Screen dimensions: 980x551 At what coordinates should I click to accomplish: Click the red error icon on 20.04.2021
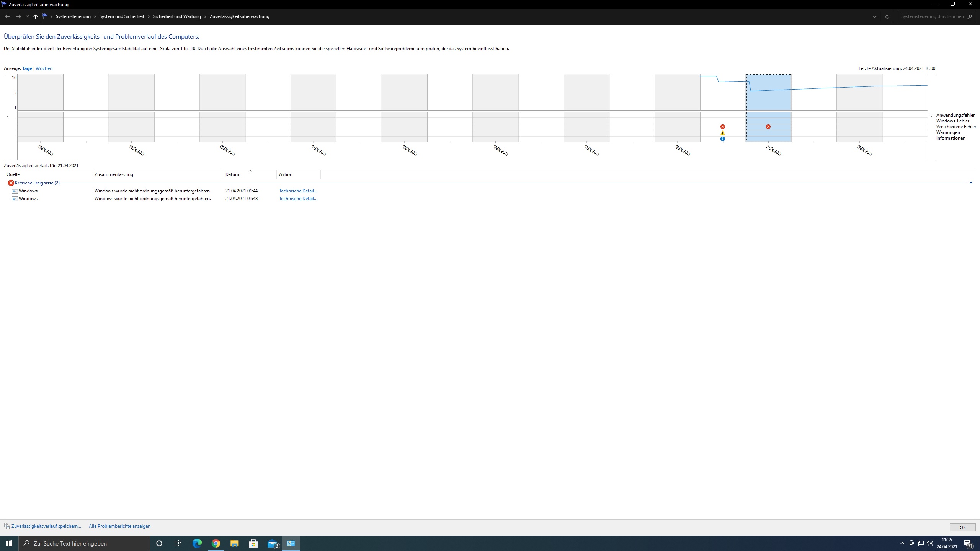pyautogui.click(x=722, y=127)
